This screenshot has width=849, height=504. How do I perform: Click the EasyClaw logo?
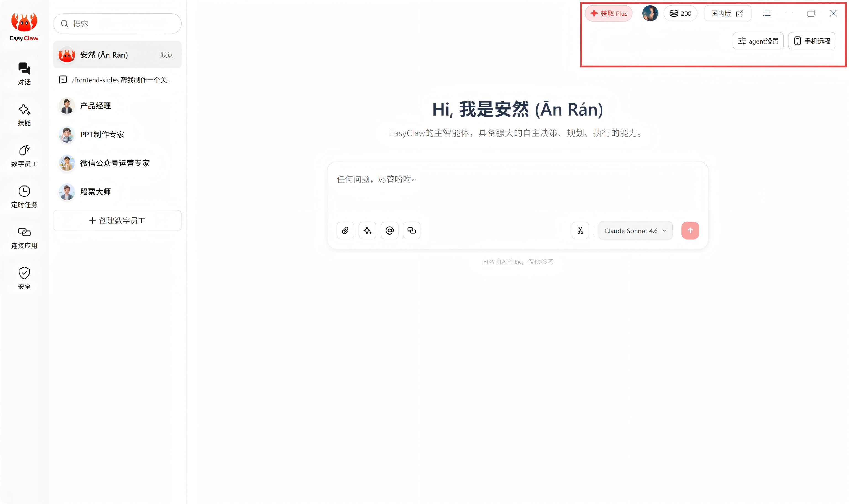pyautogui.click(x=24, y=27)
